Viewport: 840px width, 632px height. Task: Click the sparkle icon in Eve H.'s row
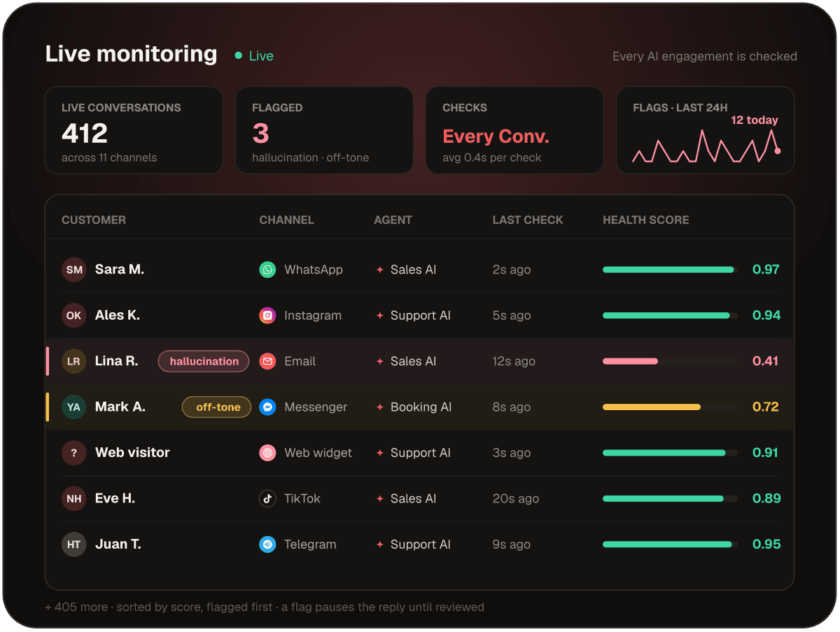click(380, 498)
